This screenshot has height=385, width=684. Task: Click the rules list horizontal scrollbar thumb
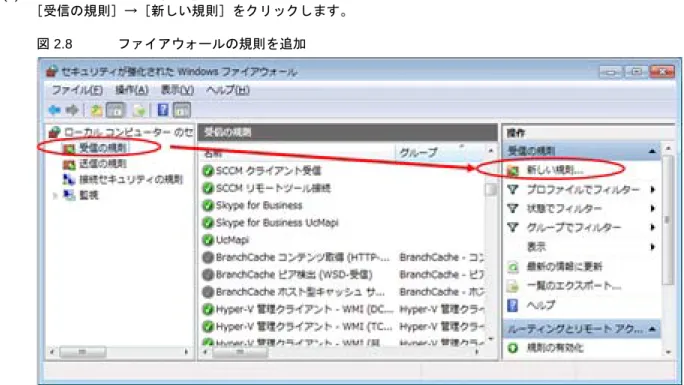pyautogui.click(x=239, y=352)
